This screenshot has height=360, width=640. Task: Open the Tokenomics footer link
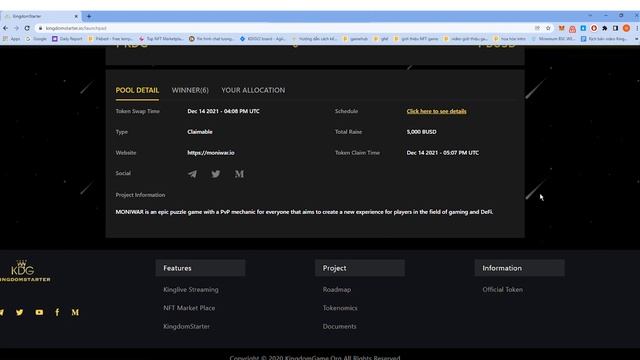point(340,308)
